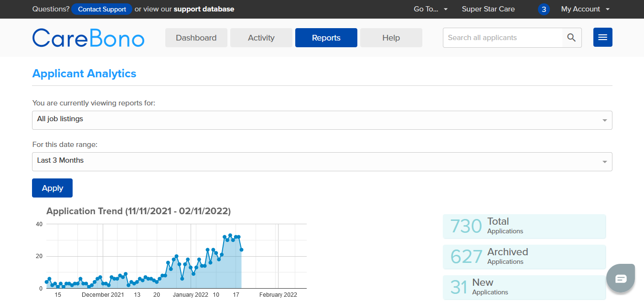Click the notification badge showing 3

[x=544, y=9]
